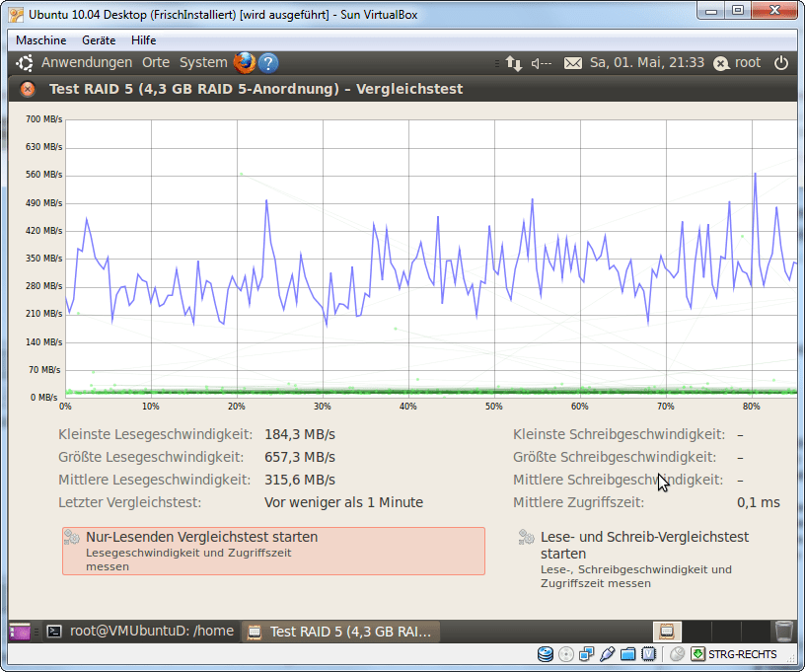Open the mail envelope indicator

[x=573, y=63]
